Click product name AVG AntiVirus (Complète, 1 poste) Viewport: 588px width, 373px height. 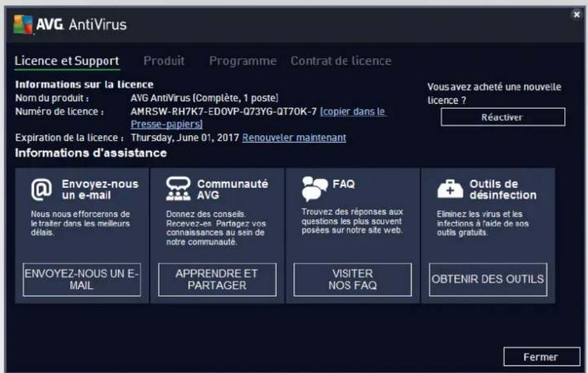(x=204, y=98)
